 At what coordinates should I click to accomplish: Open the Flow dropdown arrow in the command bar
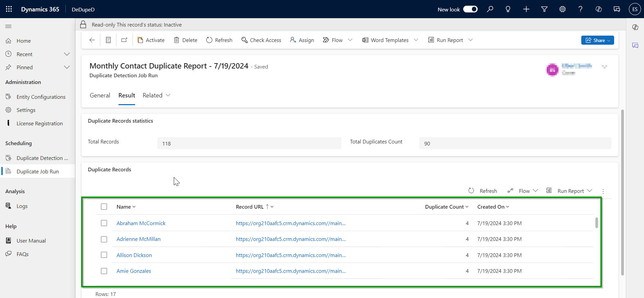point(350,40)
